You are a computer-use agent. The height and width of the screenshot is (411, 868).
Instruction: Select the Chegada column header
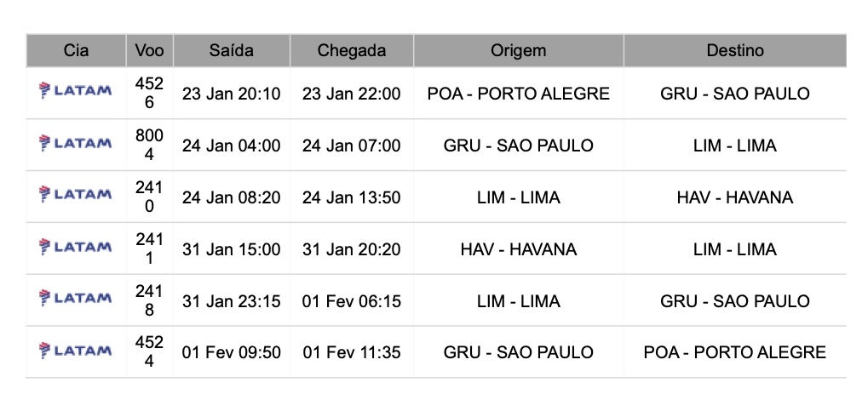[351, 50]
